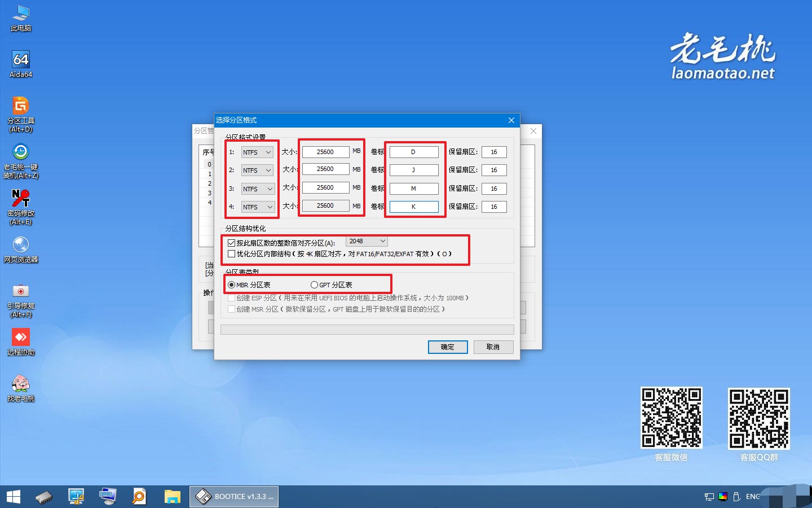Screen dimensions: 812x508
Task: Click partition 2 保留扇区 field
Action: [494, 170]
